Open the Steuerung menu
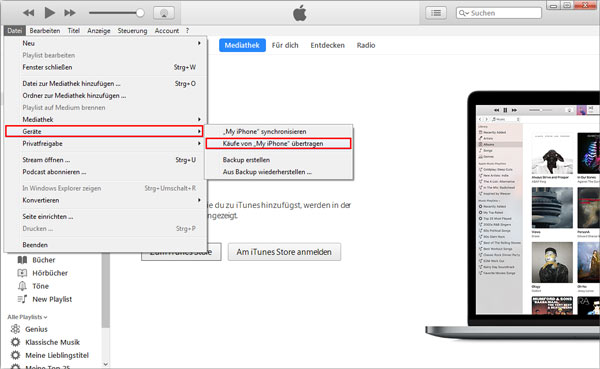600x369 pixels. coord(132,31)
